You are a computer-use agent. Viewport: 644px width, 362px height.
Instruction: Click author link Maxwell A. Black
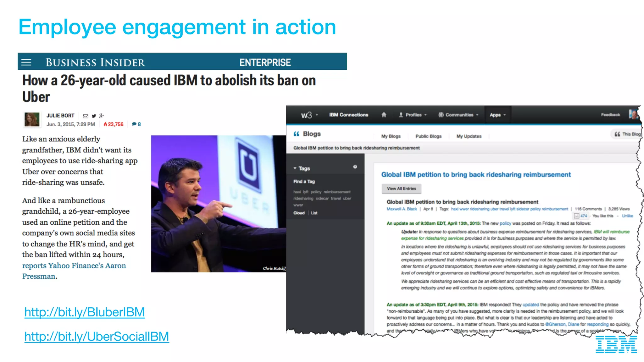pos(402,209)
